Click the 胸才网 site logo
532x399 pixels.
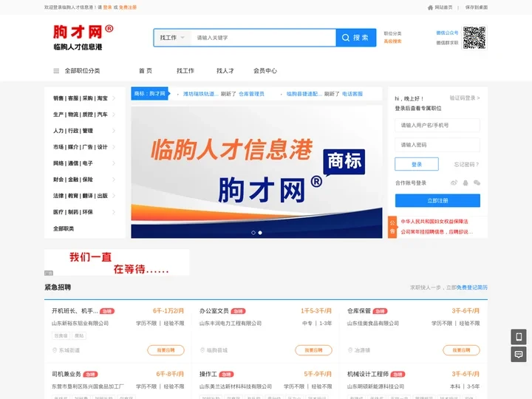83,38
